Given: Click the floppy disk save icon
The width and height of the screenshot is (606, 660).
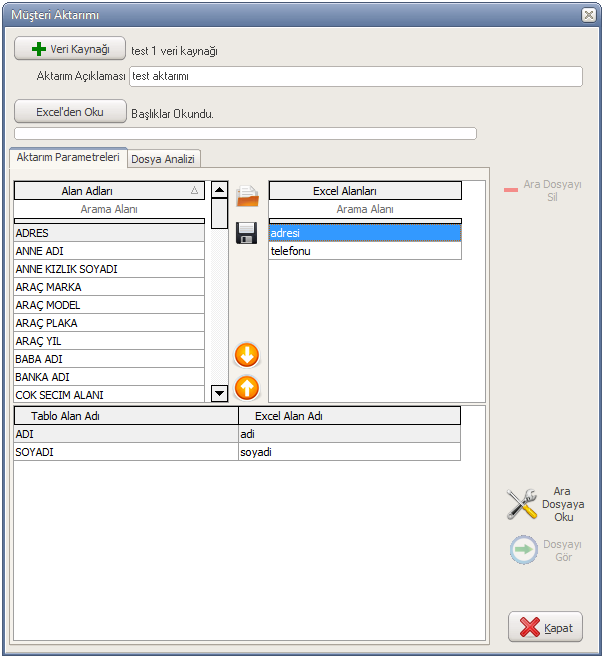Looking at the screenshot, I should [247, 233].
